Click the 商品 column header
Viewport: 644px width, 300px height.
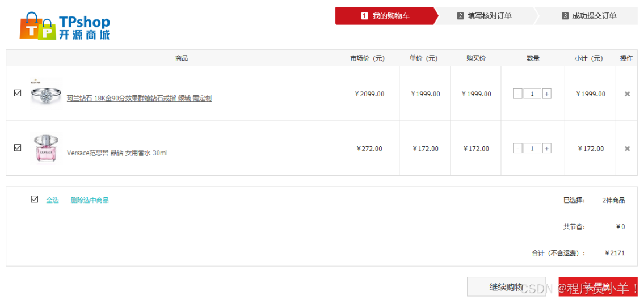tap(182, 58)
